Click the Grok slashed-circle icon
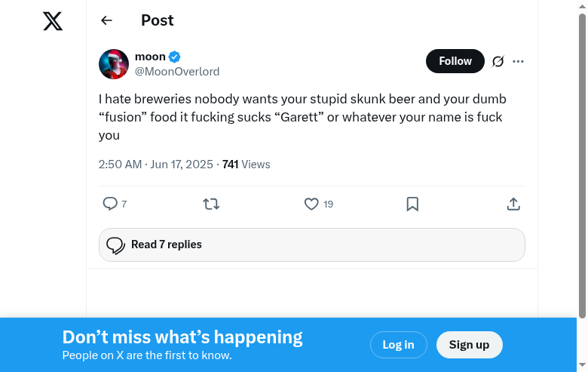 498,61
